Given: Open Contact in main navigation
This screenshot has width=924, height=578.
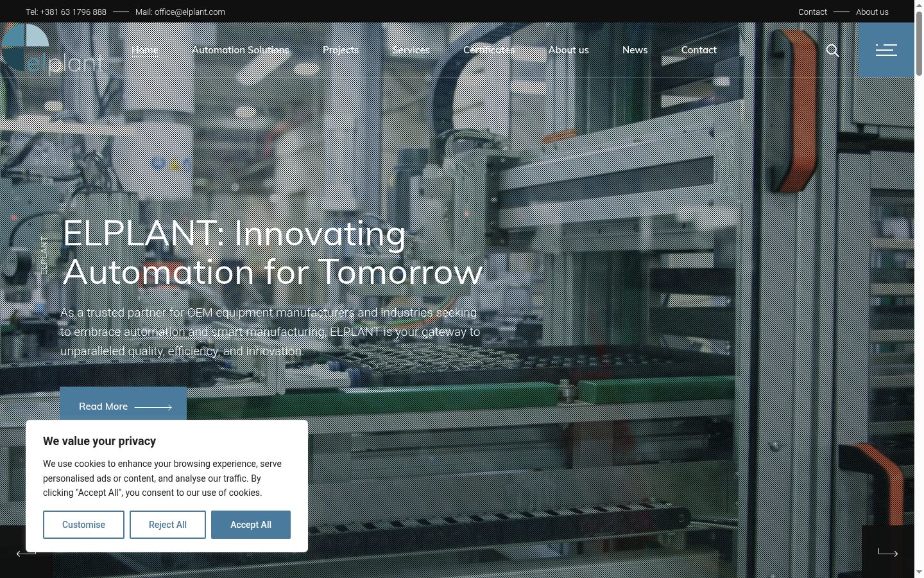Looking at the screenshot, I should point(699,50).
